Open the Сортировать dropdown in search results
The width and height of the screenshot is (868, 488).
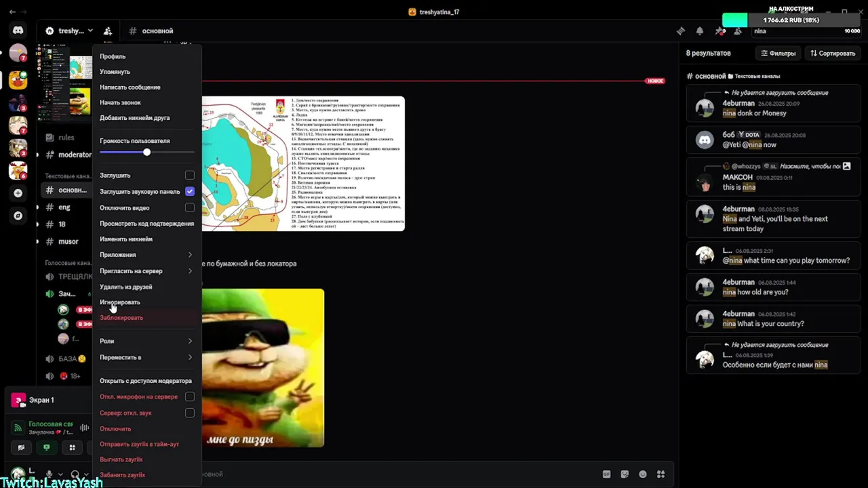(x=833, y=54)
